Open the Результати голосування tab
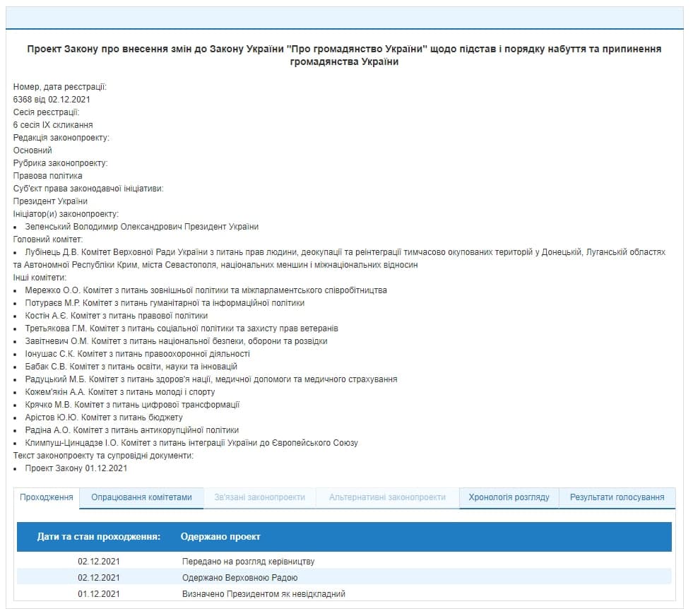This screenshot has width=693, height=616. coord(617,497)
